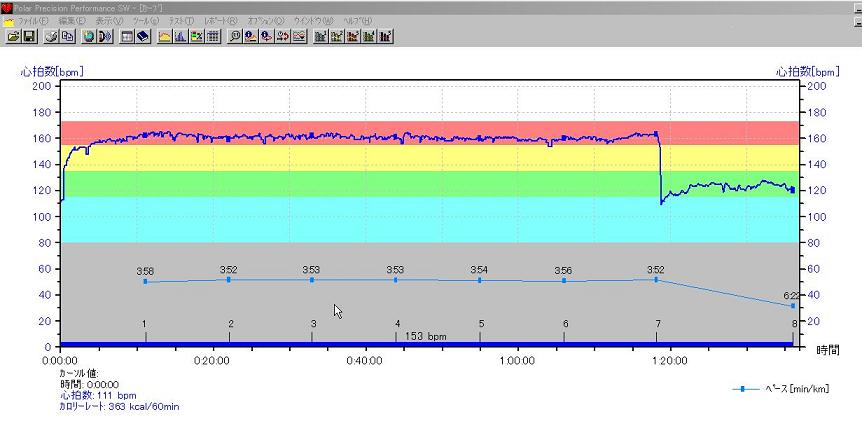Click the blue duration bar along the time axis
This screenshot has width=862, height=426.
point(427,344)
